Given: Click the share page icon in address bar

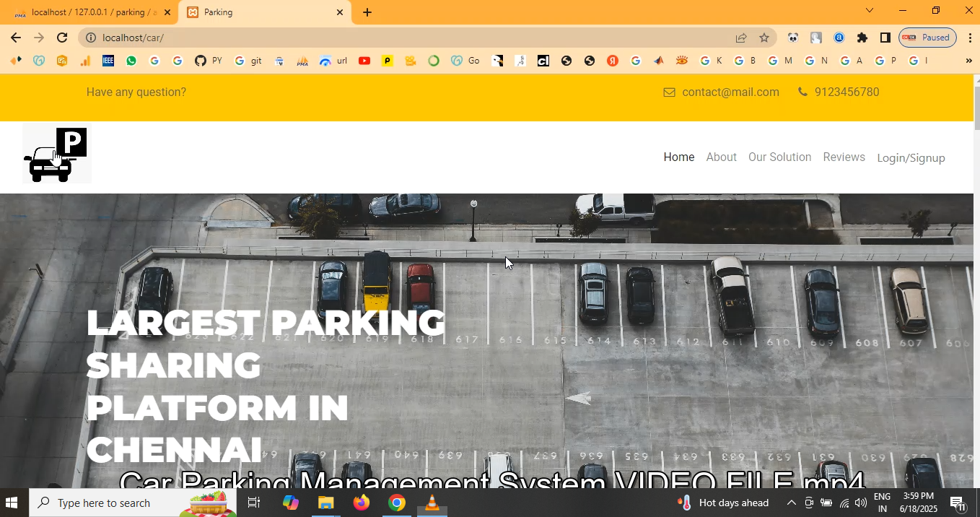Looking at the screenshot, I should [741, 38].
